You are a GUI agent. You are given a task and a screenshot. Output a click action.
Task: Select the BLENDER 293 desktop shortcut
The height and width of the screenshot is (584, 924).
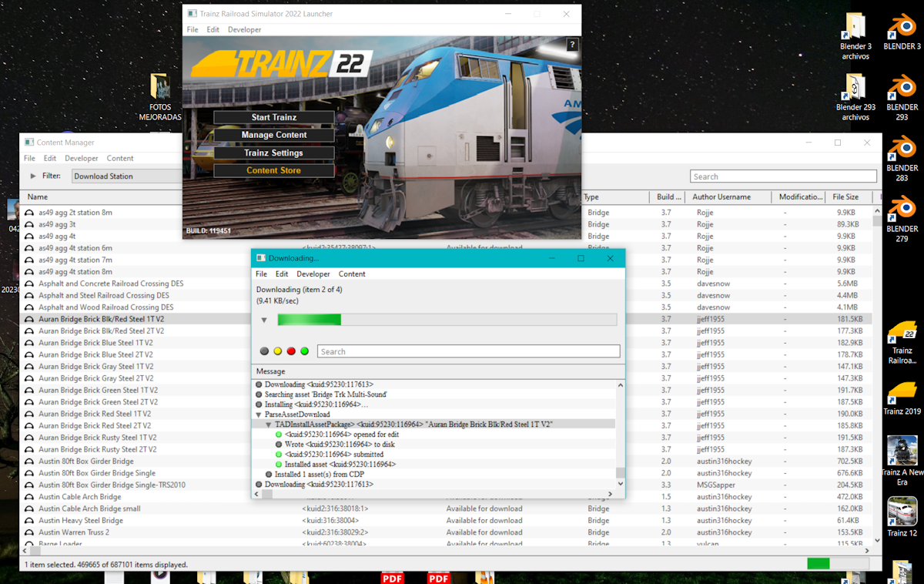[x=902, y=97]
